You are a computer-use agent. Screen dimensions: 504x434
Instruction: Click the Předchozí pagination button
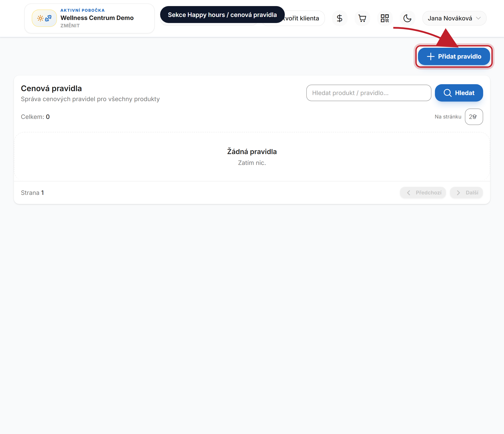coord(423,193)
